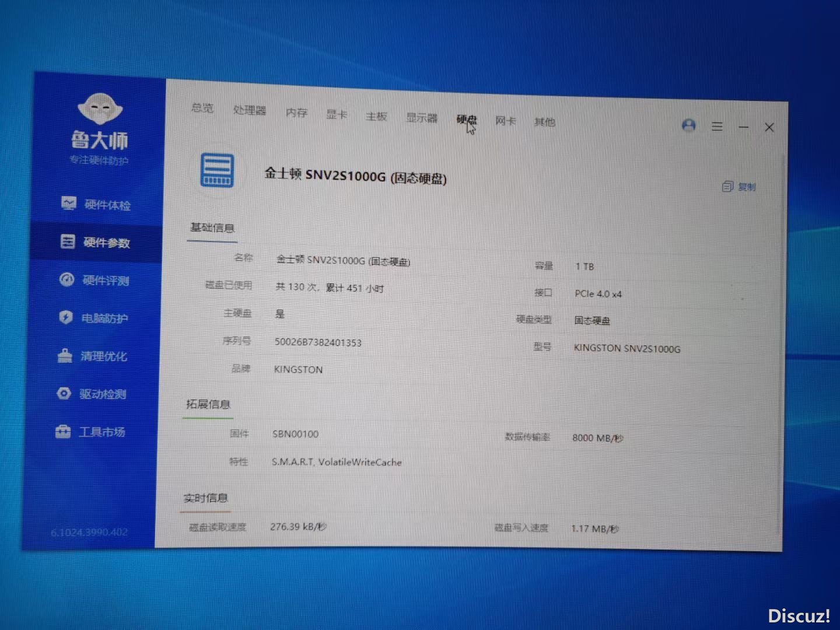Copy hardware info with 复制 button
Screen dimensions: 840x630
[x=738, y=187]
